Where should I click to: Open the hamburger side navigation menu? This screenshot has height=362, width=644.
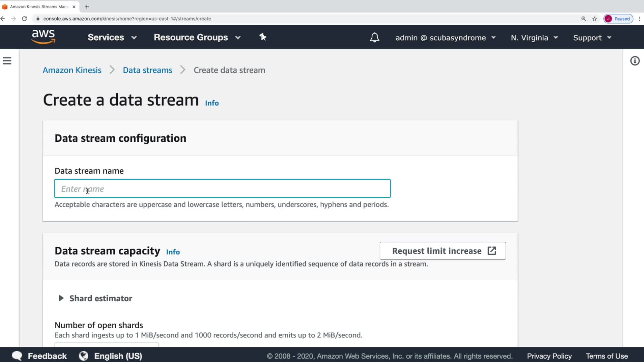click(x=7, y=61)
